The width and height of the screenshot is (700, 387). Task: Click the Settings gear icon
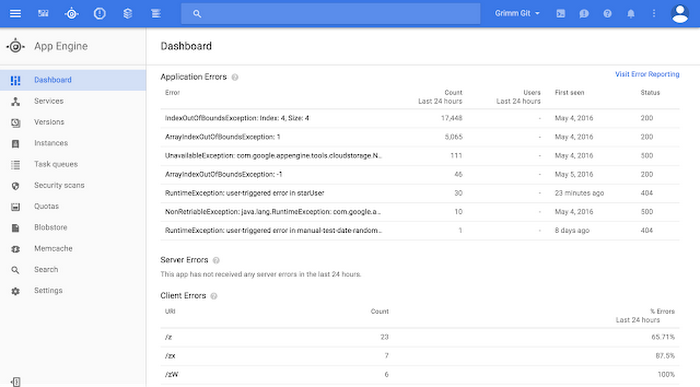(x=16, y=291)
